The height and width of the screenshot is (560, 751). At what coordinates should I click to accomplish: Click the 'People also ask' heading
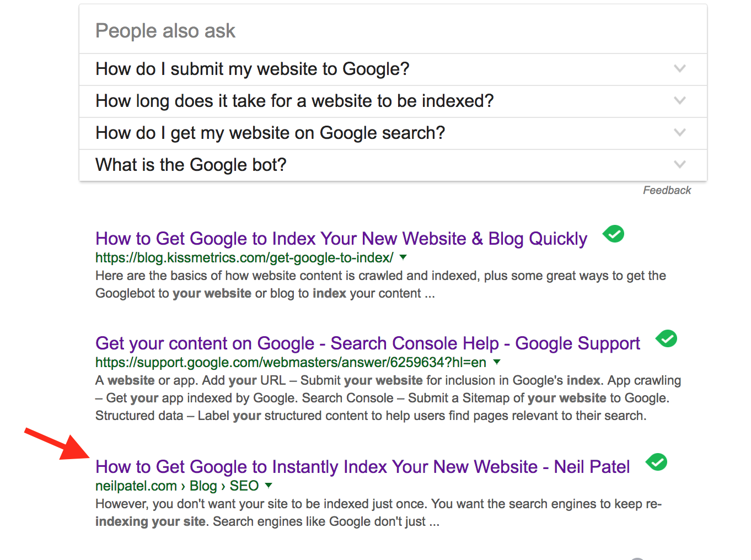coord(165,31)
